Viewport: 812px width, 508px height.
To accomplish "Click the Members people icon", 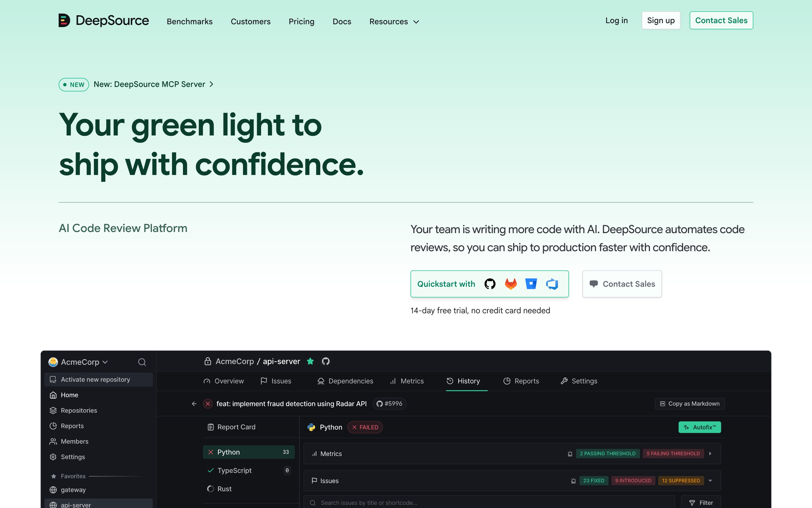I will pos(53,441).
